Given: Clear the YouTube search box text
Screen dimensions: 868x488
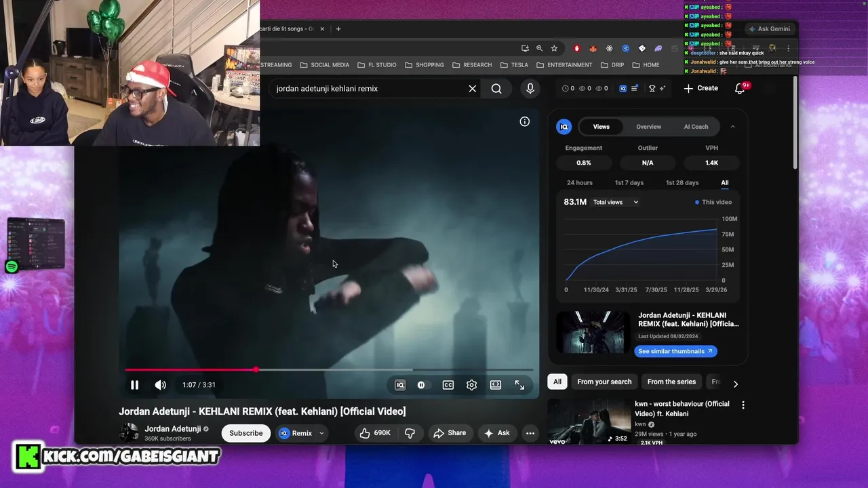Looking at the screenshot, I should [473, 89].
